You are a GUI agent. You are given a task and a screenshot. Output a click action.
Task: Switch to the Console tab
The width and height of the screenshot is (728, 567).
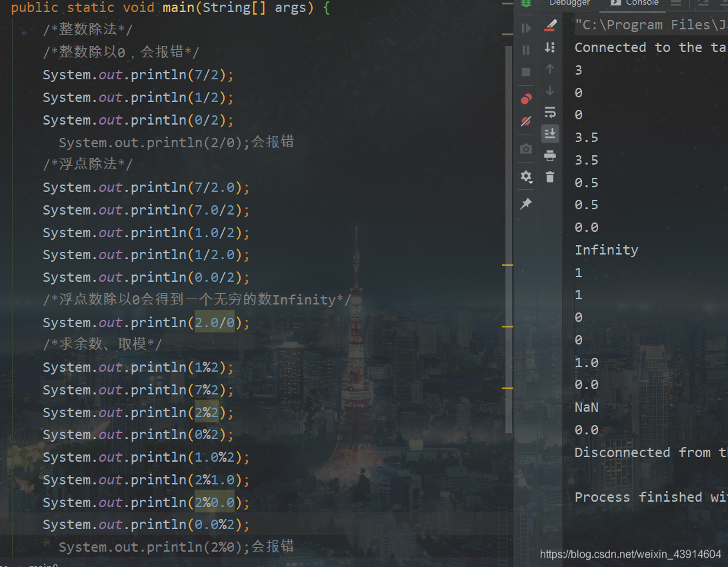pyautogui.click(x=635, y=3)
